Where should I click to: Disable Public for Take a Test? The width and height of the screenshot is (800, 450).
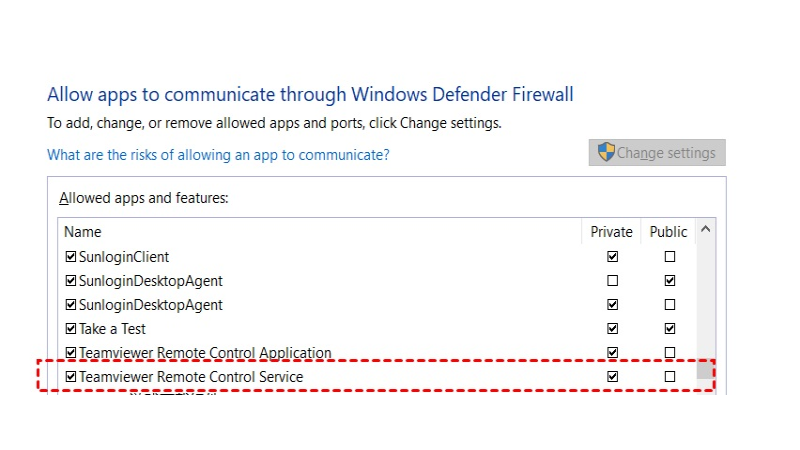[x=670, y=329]
